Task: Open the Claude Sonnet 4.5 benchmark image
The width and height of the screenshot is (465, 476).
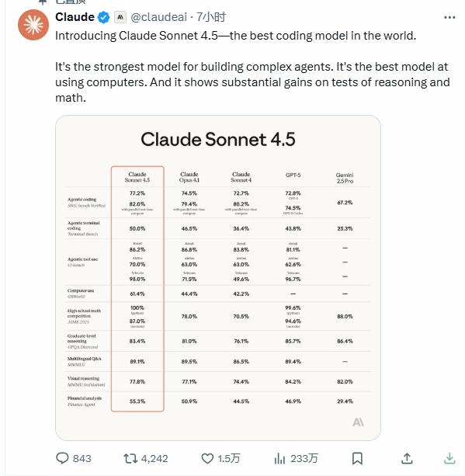Action: coord(218,278)
